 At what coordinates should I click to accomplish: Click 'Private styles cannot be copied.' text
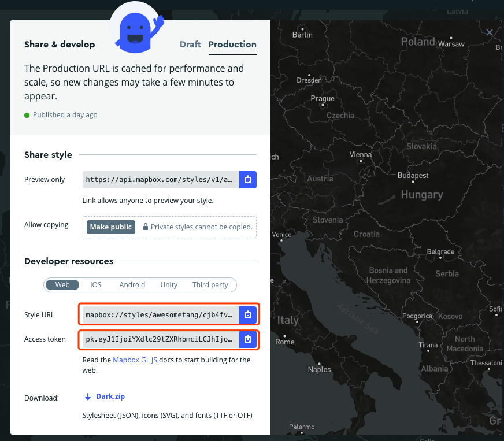tap(202, 227)
